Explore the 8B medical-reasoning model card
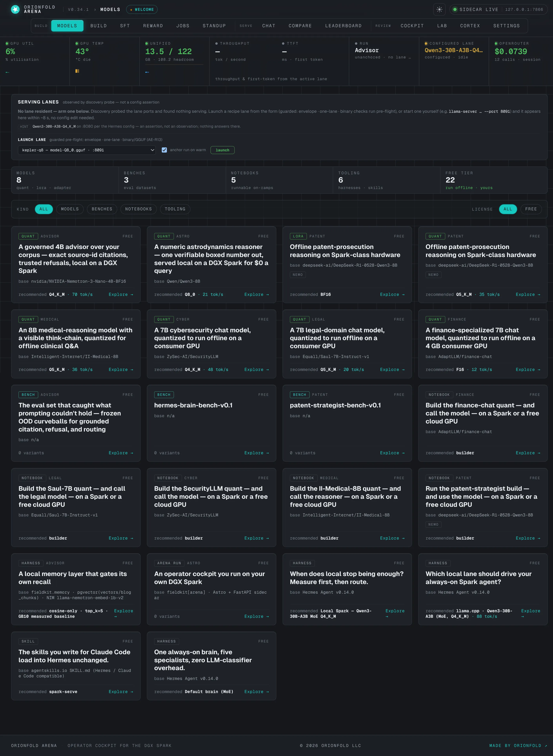553x756 pixels. [x=121, y=369]
